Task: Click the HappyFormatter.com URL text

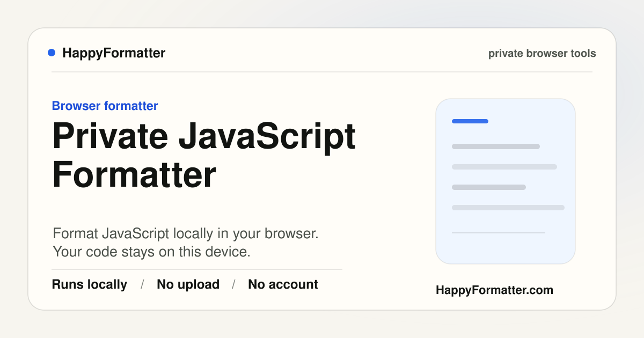Action: [494, 290]
